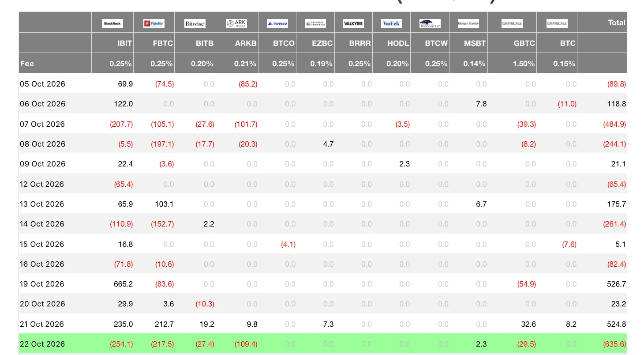The width and height of the screenshot is (644, 355).
Task: Click the Total column header
Action: (x=617, y=23)
